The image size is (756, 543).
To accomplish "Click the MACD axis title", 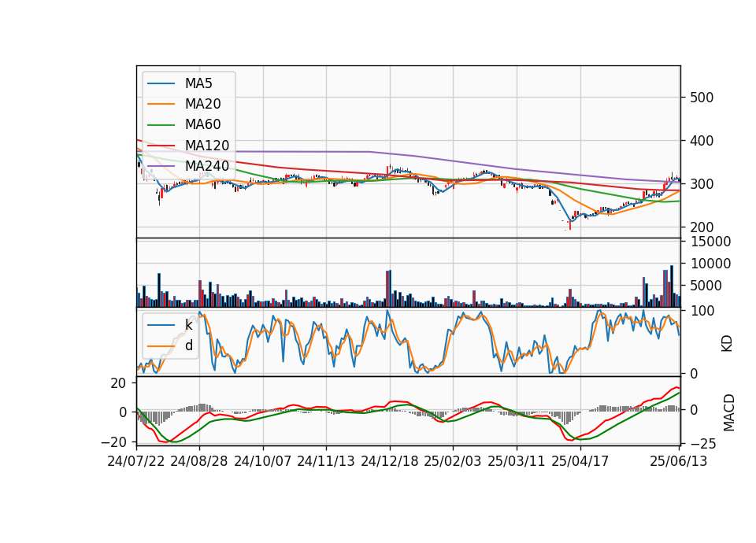I will (729, 413).
